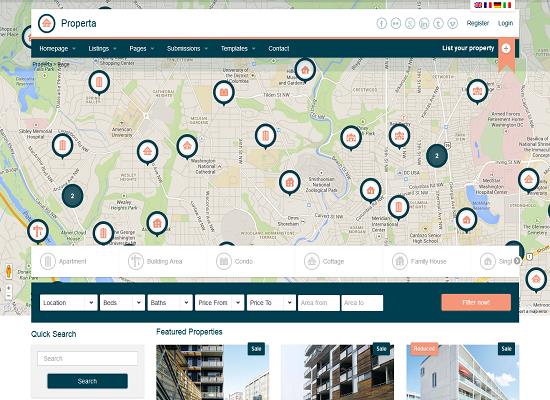Open the Vimeo social icon
The height and width of the screenshot is (400, 550).
(453, 24)
